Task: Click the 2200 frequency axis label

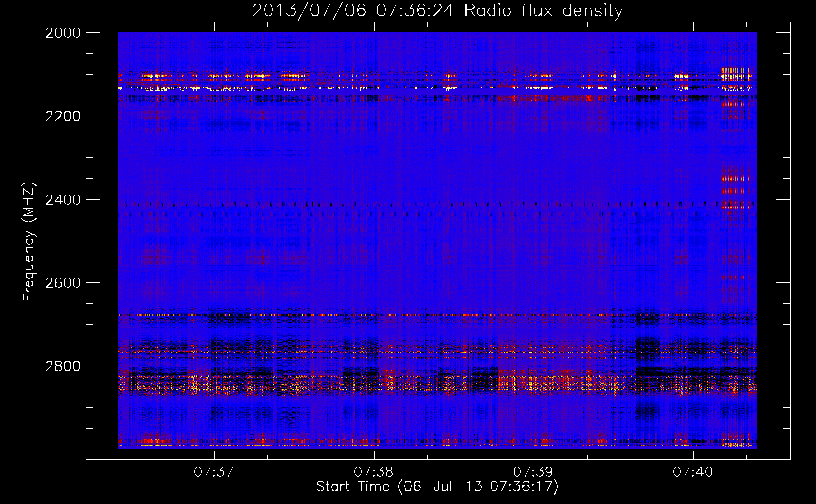Action: pyautogui.click(x=63, y=116)
